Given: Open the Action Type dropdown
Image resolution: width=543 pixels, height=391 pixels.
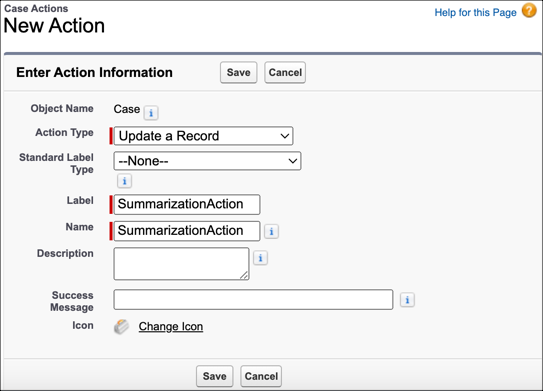Looking at the screenshot, I should (203, 136).
